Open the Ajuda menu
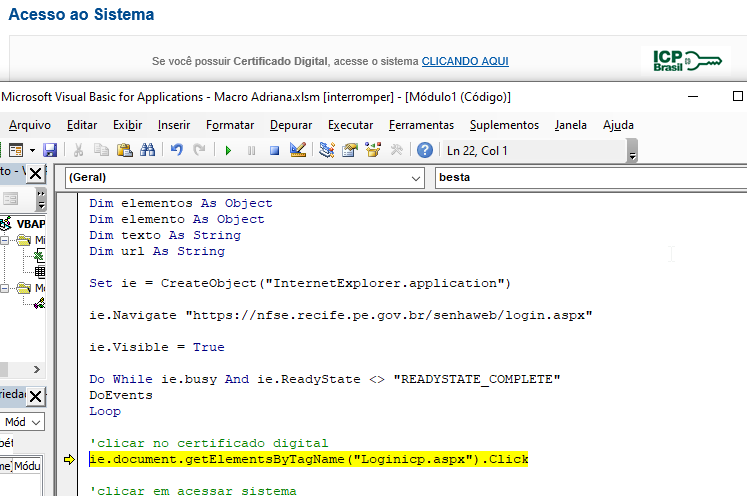Screen dimensions: 747x496 click(x=618, y=125)
